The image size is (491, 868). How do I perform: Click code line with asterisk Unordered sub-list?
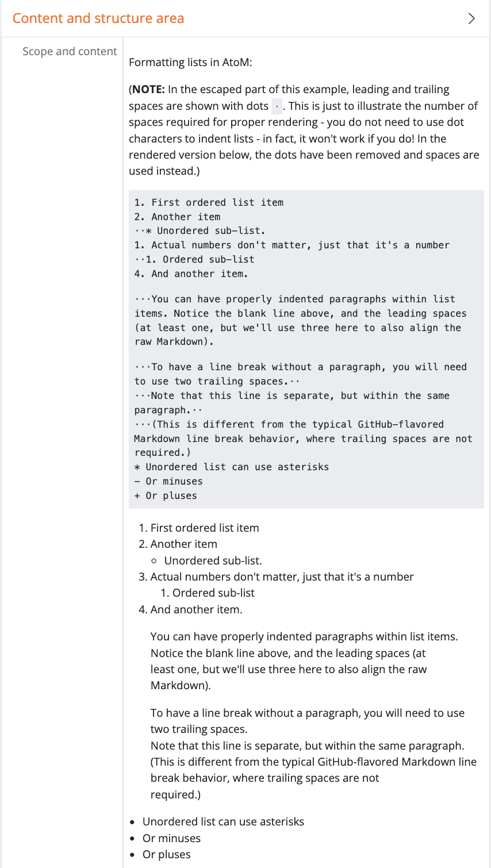coord(200,231)
